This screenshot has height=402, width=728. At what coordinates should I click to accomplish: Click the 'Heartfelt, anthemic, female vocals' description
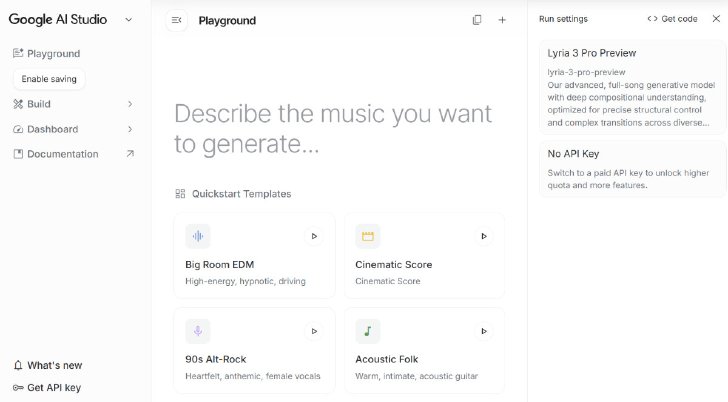[253, 376]
